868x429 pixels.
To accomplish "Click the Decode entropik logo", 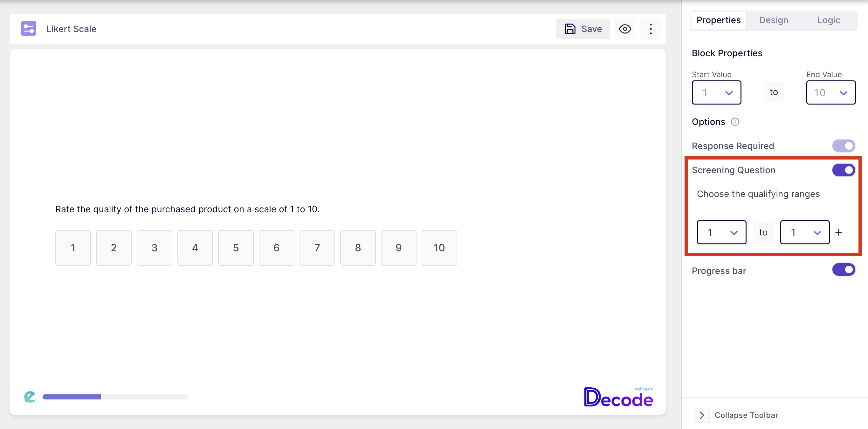I will click(618, 398).
